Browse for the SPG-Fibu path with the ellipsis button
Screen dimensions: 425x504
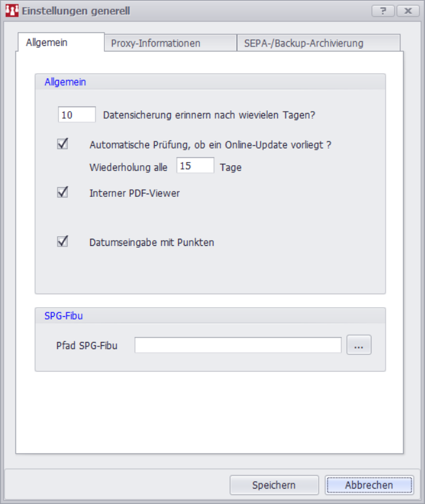[x=359, y=345]
